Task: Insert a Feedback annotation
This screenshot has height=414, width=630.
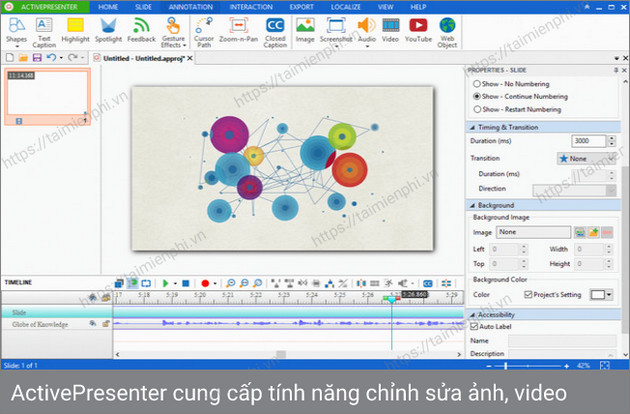Action: tap(141, 31)
